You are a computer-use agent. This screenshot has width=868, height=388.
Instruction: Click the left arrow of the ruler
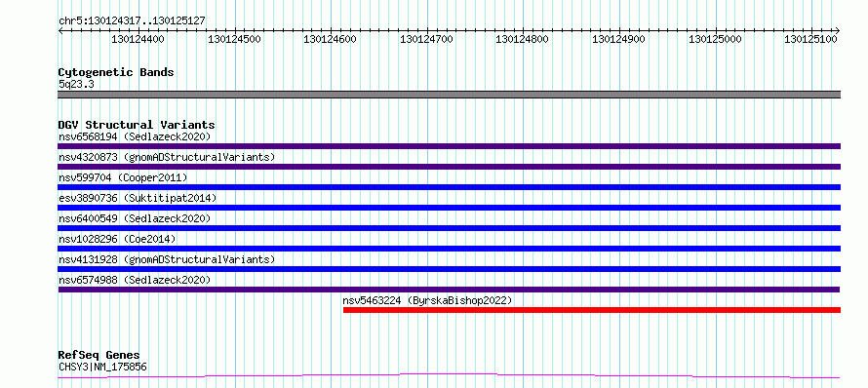click(x=60, y=30)
